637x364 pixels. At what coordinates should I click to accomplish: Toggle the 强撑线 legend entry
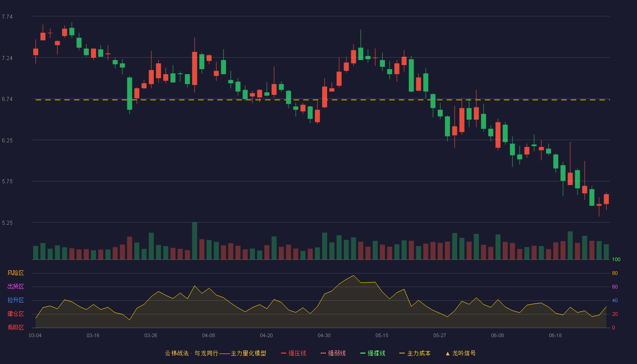[373, 353]
